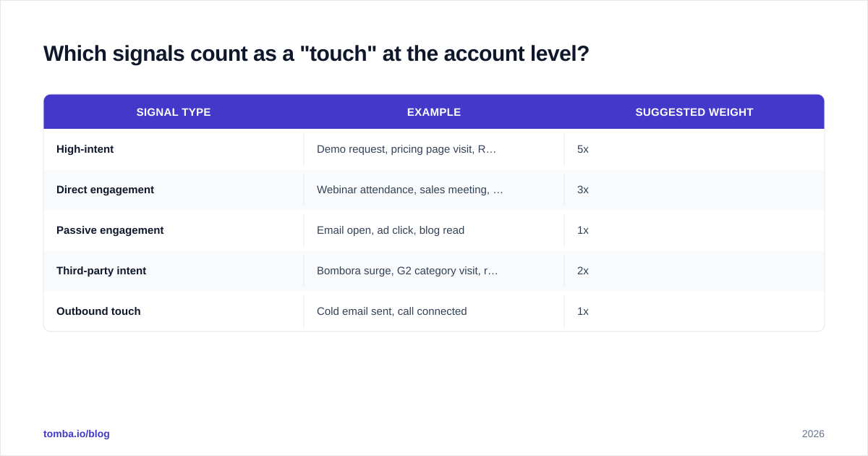868x456 pixels.
Task: Select the Third-party intent cell
Action: click(174, 271)
